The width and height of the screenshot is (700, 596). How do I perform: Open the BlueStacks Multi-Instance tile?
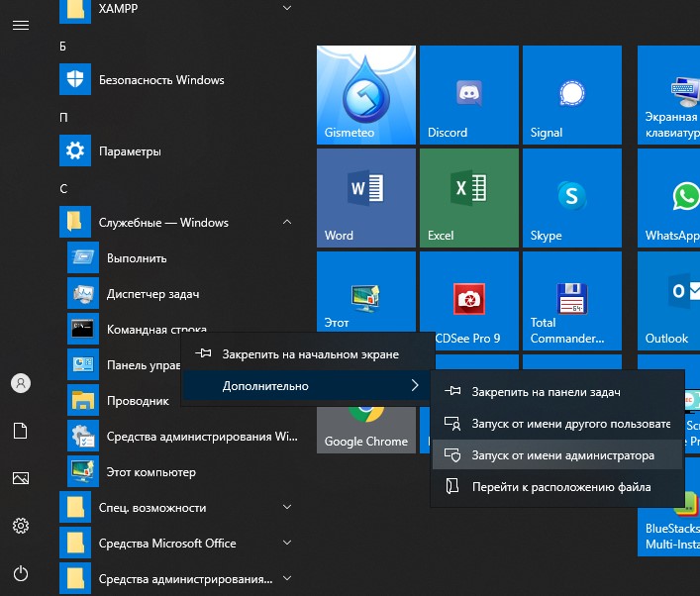[668, 532]
